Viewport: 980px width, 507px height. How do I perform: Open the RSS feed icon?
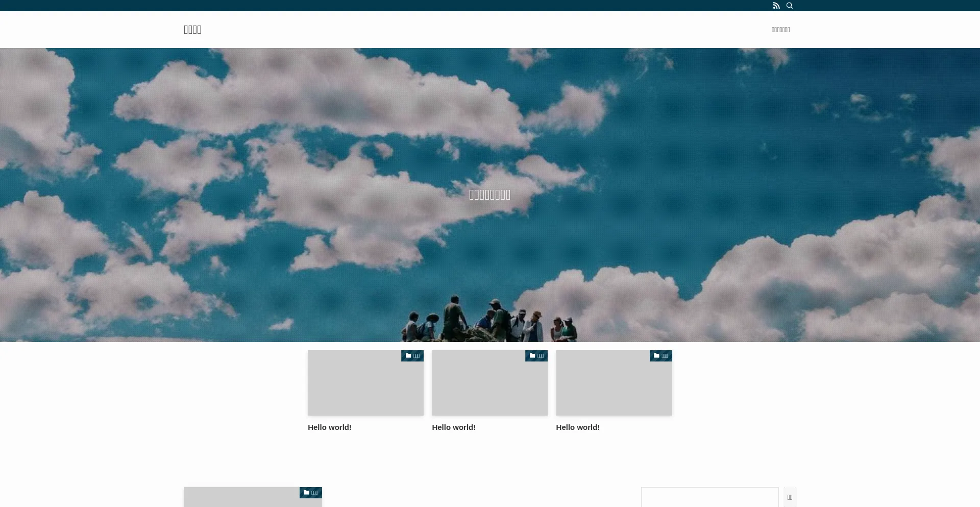coord(776,6)
